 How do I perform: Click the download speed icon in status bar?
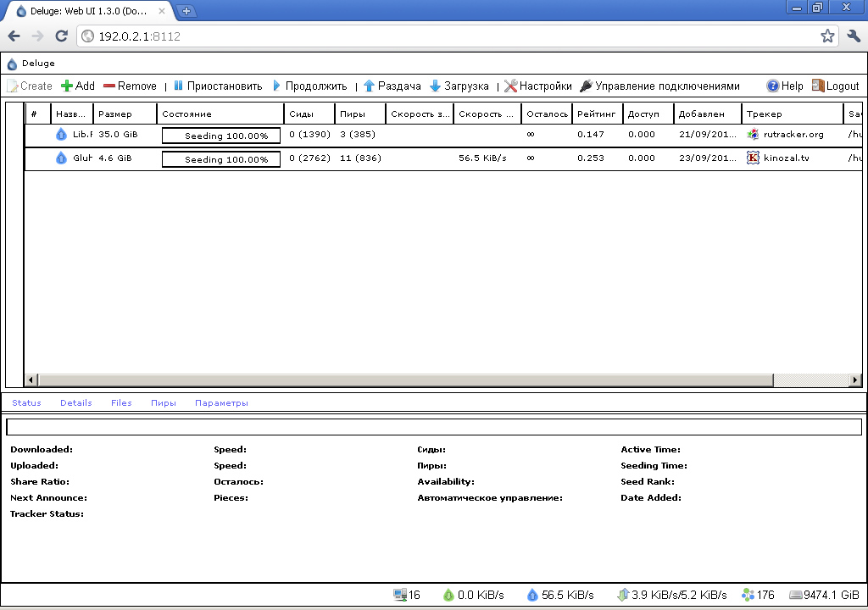(x=449, y=595)
